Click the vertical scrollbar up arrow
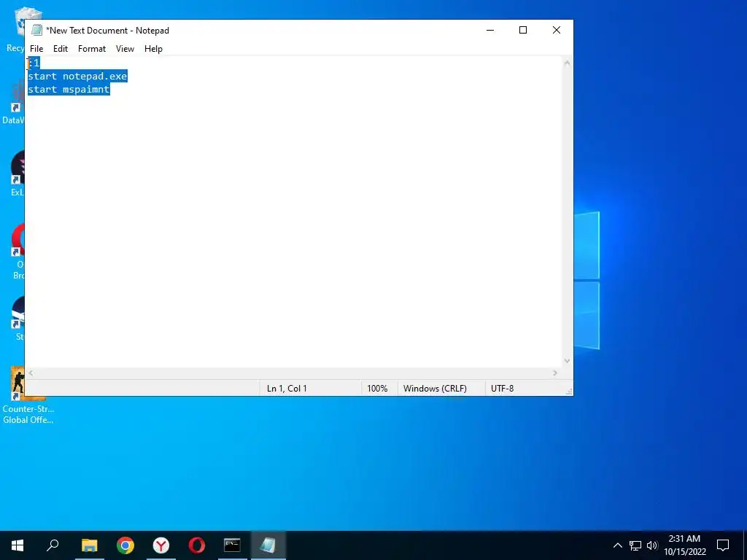The image size is (747, 560). 567,63
